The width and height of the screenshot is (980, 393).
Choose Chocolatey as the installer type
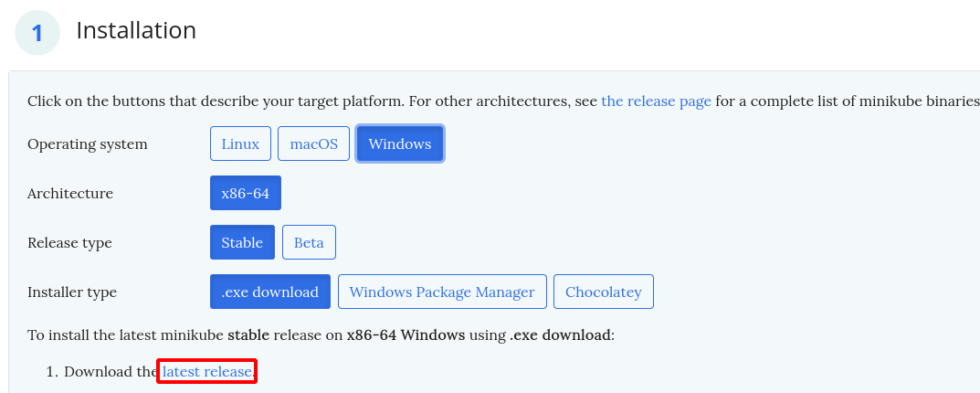(x=604, y=292)
